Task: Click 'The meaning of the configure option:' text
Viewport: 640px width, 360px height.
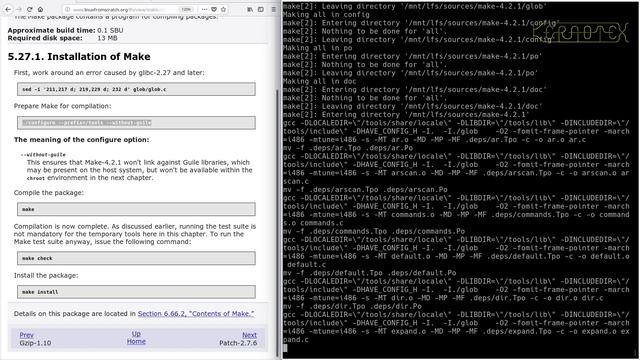Action: click(x=82, y=140)
